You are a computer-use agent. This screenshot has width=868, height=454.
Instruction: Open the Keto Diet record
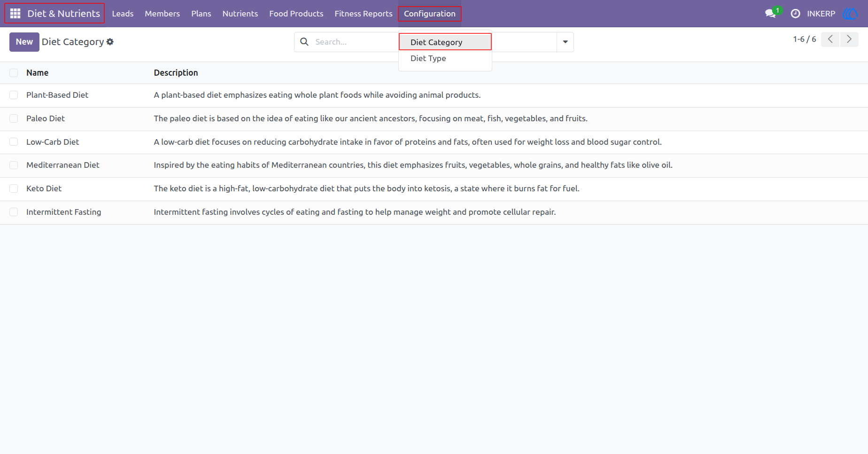(x=44, y=188)
